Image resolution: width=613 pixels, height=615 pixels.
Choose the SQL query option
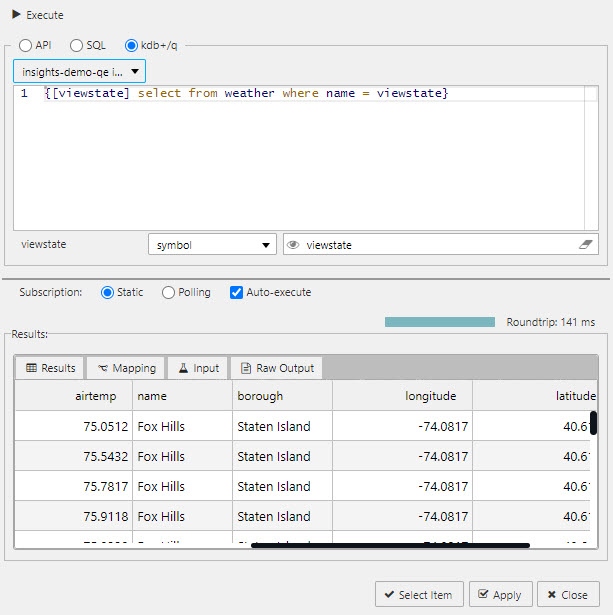77,45
